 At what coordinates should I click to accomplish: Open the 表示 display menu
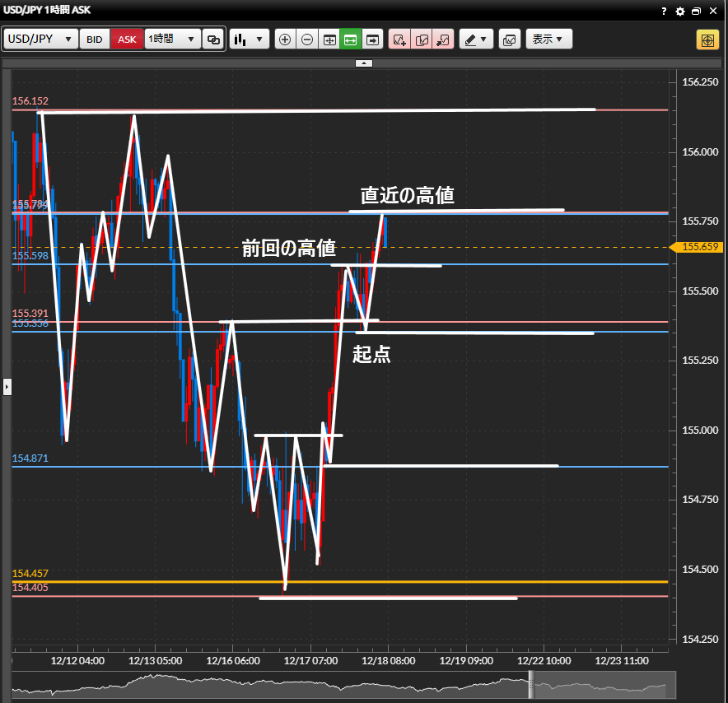[x=548, y=40]
